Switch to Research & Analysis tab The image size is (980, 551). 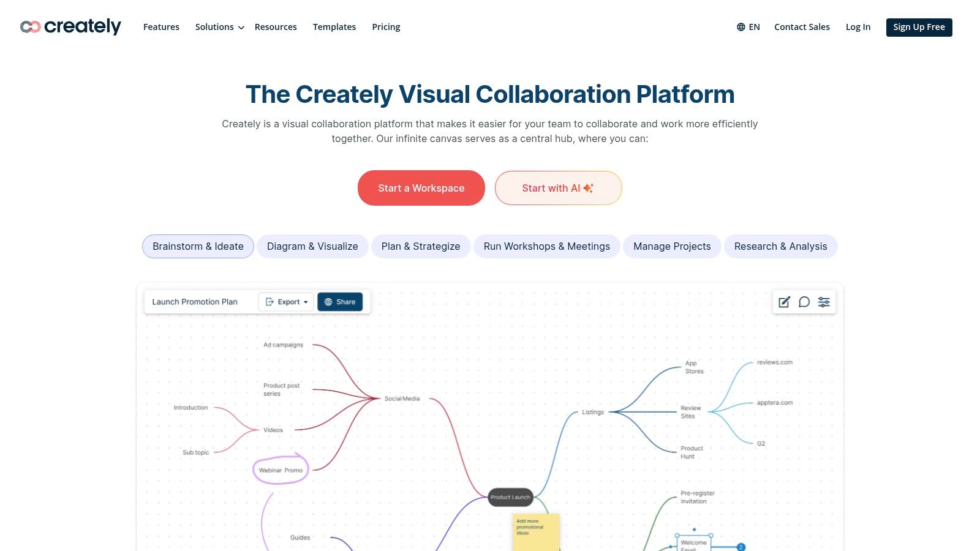(781, 246)
